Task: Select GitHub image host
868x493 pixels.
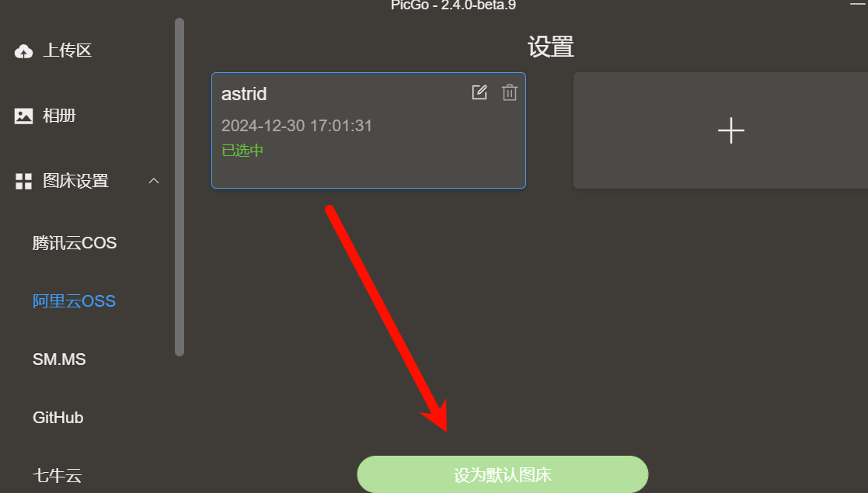Action: (58, 417)
